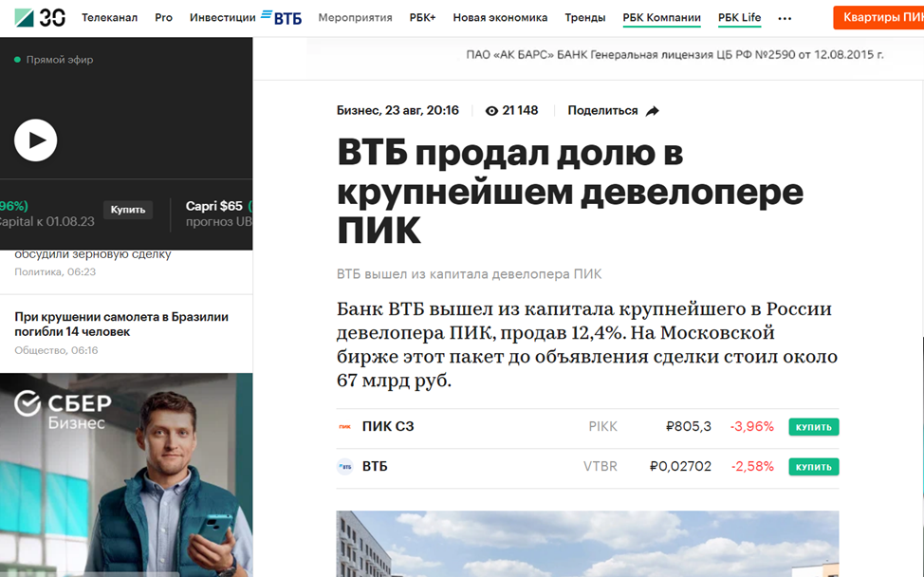
Task: Open the RBC logo home link
Action: point(24,18)
